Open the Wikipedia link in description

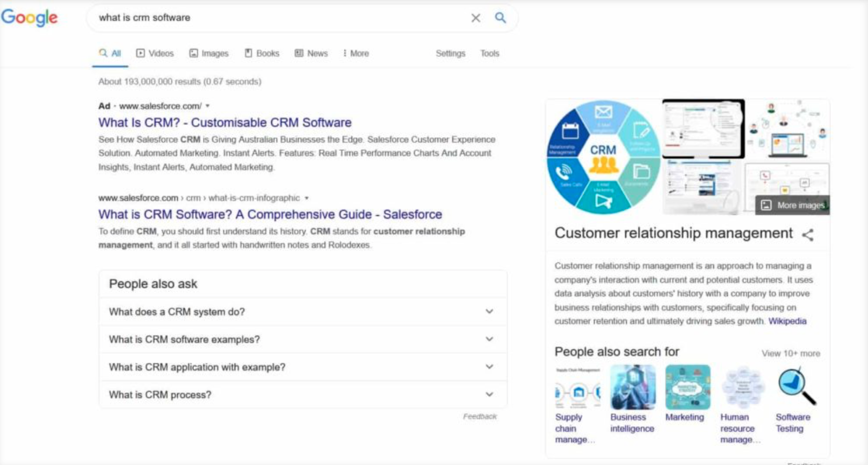click(x=787, y=321)
